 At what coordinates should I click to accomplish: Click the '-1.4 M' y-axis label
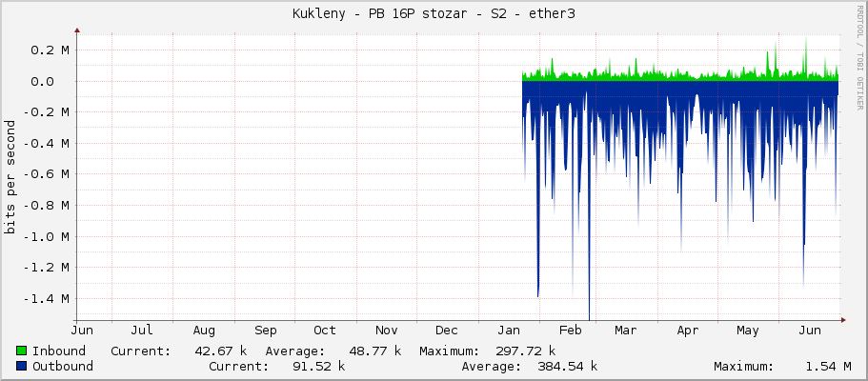(x=46, y=298)
